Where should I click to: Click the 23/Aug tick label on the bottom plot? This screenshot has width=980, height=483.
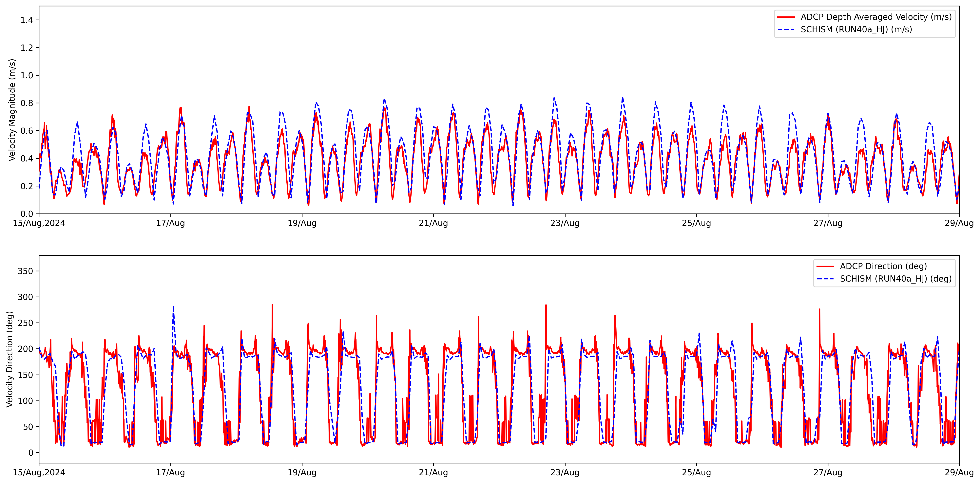pyautogui.click(x=565, y=473)
